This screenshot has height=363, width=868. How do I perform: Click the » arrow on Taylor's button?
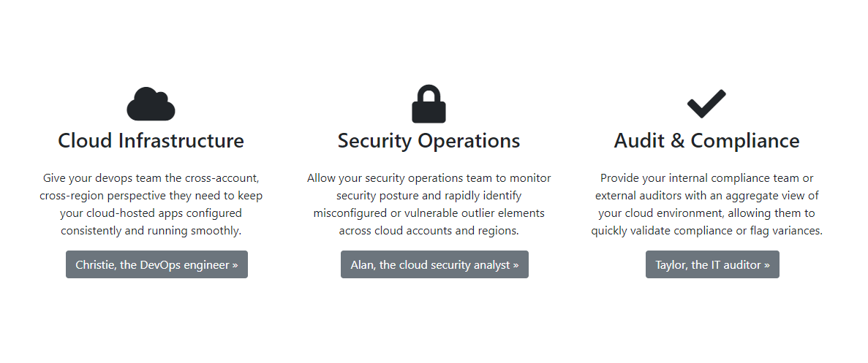point(766,265)
